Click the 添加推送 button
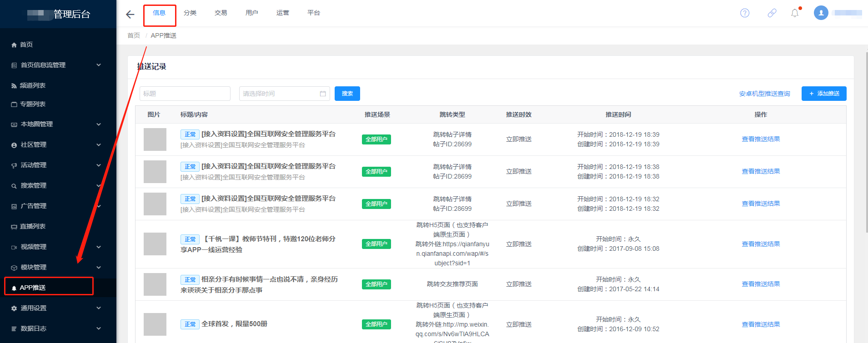The height and width of the screenshot is (343, 868). (x=824, y=94)
